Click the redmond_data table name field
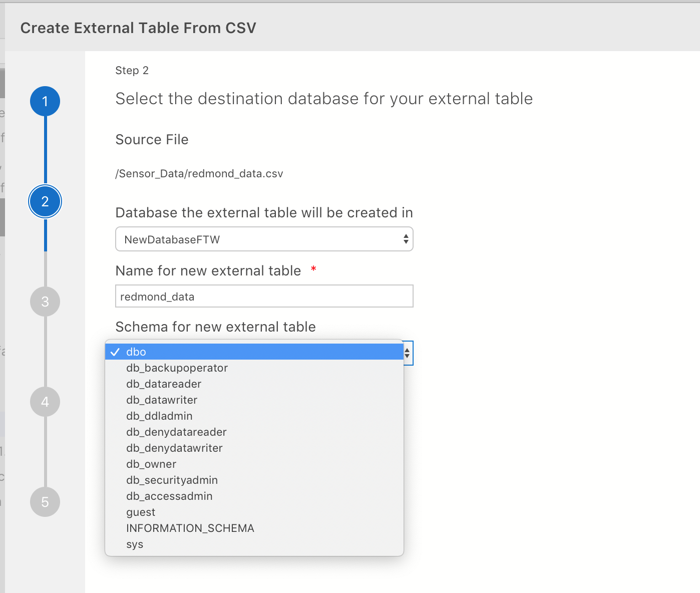700x593 pixels. point(264,296)
